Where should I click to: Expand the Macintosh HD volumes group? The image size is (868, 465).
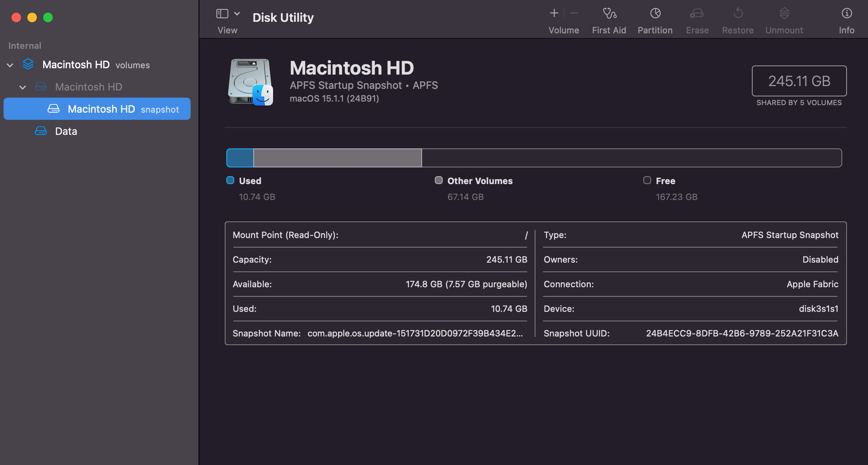click(x=11, y=64)
